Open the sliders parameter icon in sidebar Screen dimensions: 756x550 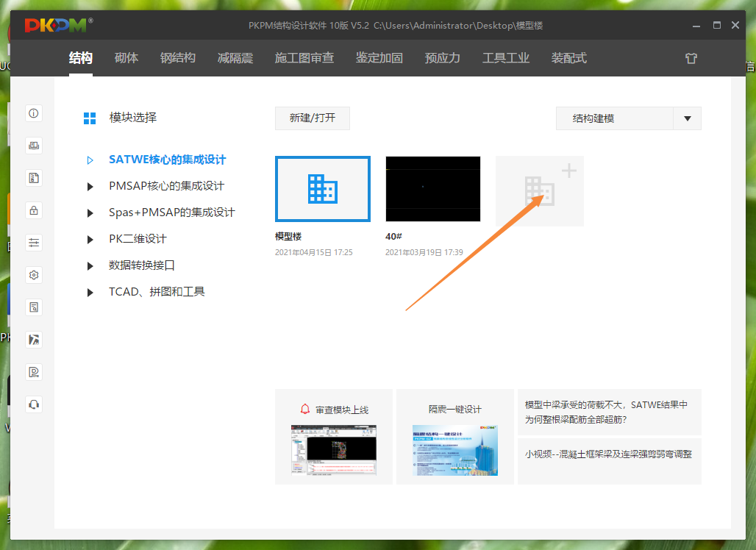pyautogui.click(x=33, y=242)
